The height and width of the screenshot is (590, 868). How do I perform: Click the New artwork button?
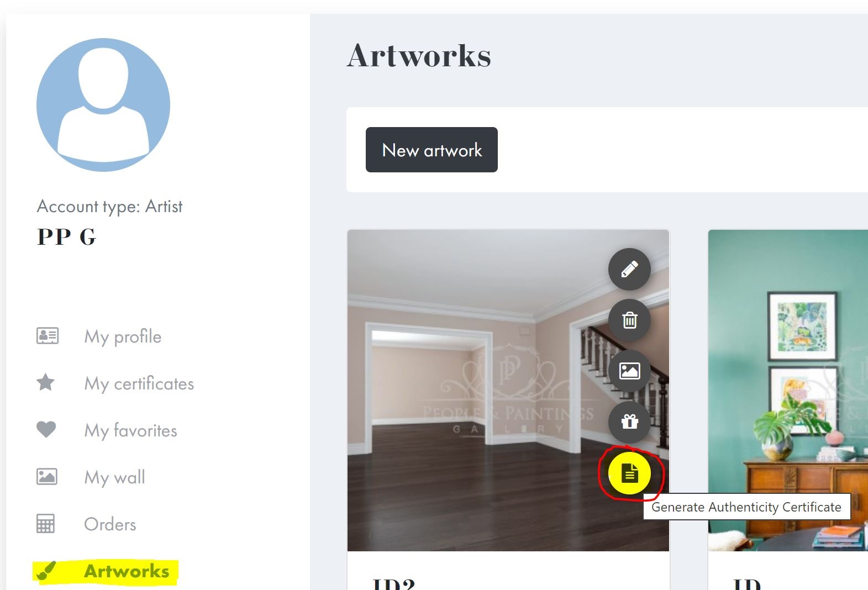[432, 150]
